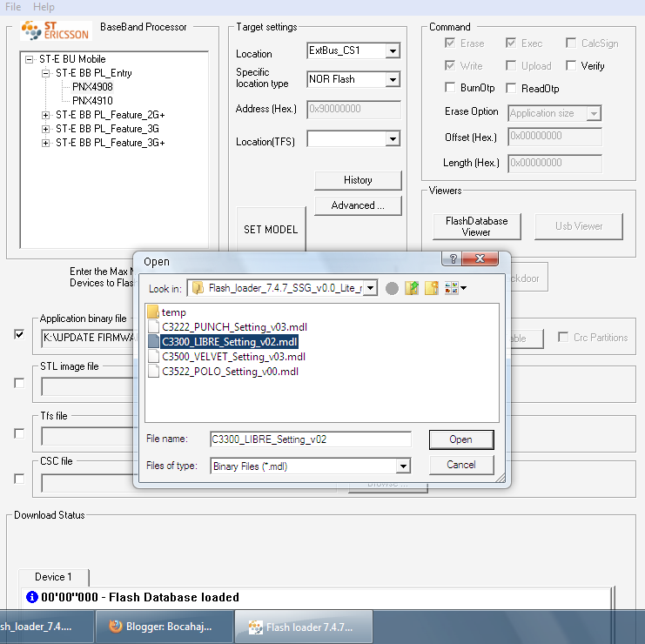
Task: Click the File name input field
Action: pyautogui.click(x=310, y=439)
